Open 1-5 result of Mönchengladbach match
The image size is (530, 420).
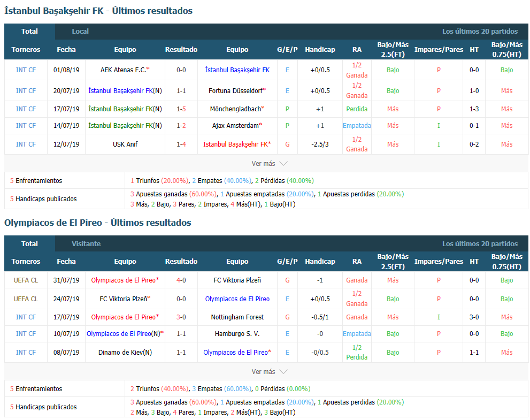click(x=181, y=109)
